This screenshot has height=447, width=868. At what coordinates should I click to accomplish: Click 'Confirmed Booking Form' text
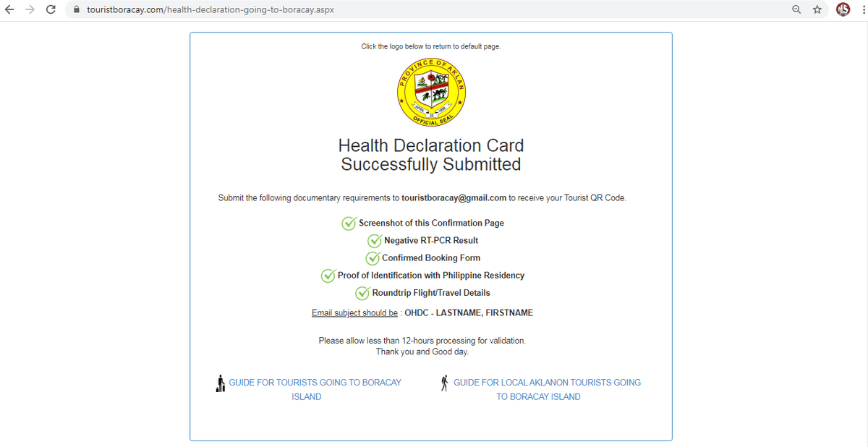pyautogui.click(x=431, y=257)
